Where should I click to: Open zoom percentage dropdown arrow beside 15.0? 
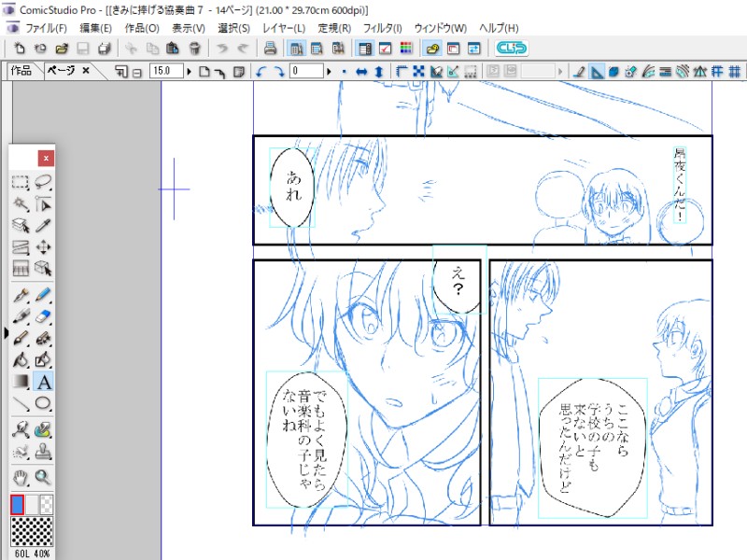point(189,72)
